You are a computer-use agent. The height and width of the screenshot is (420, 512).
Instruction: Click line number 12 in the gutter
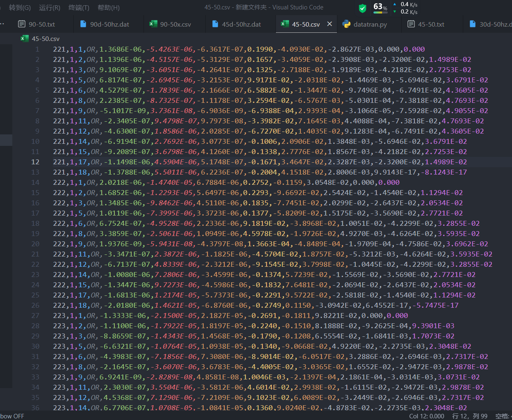pyautogui.click(x=35, y=162)
